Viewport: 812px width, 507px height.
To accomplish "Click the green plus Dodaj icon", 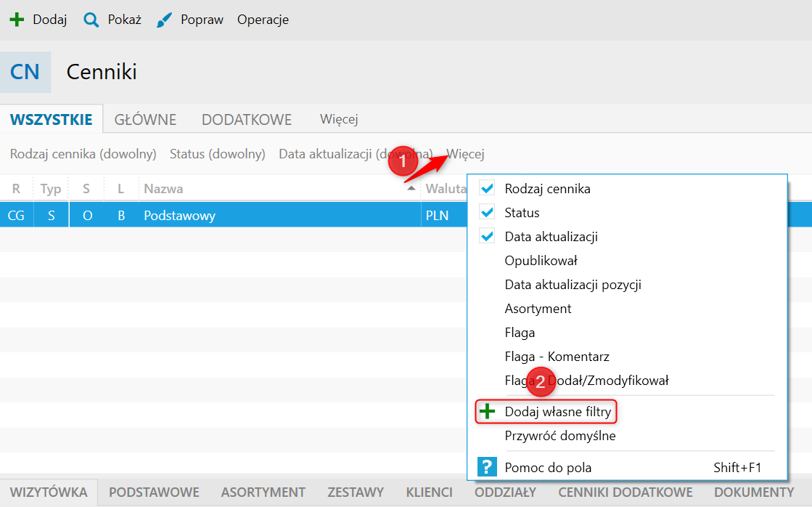I will click(x=17, y=20).
